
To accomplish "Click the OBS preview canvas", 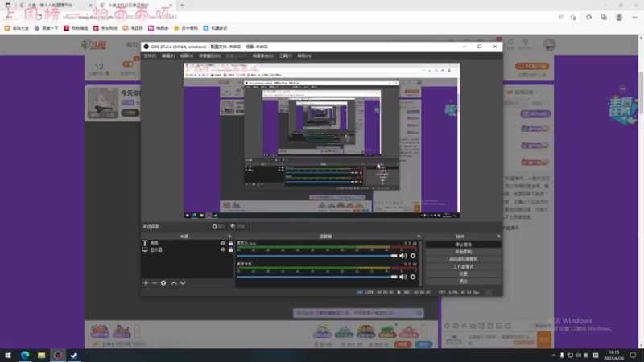I will coord(321,140).
